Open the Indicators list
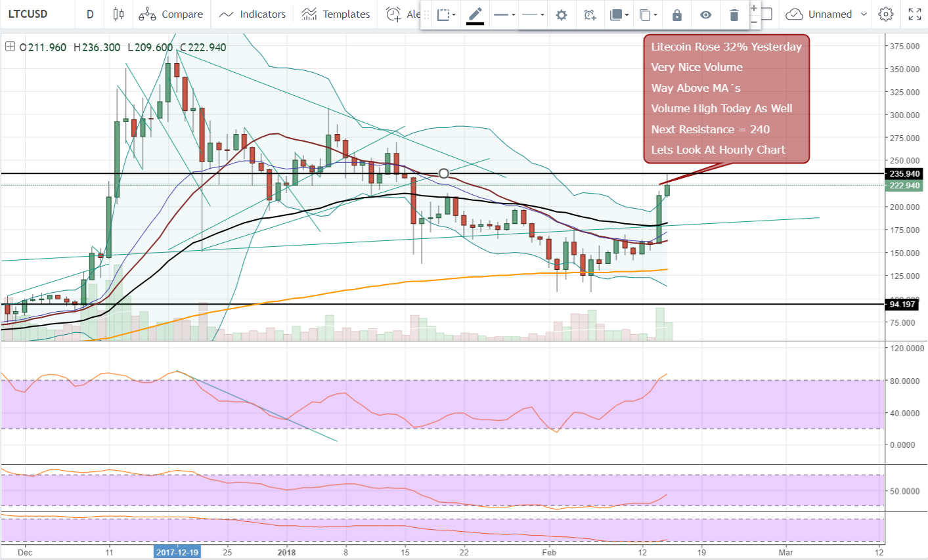The image size is (928, 560). pos(252,14)
